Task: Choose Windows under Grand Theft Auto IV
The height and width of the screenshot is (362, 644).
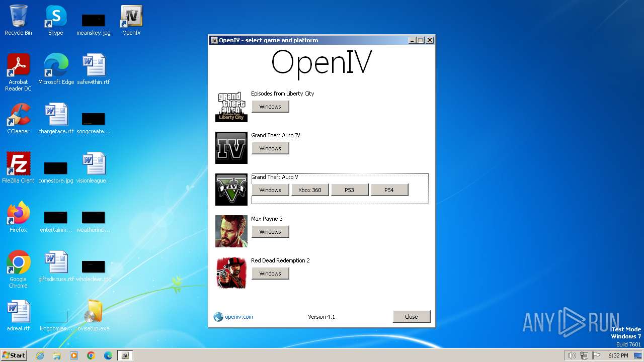Action: pyautogui.click(x=270, y=148)
